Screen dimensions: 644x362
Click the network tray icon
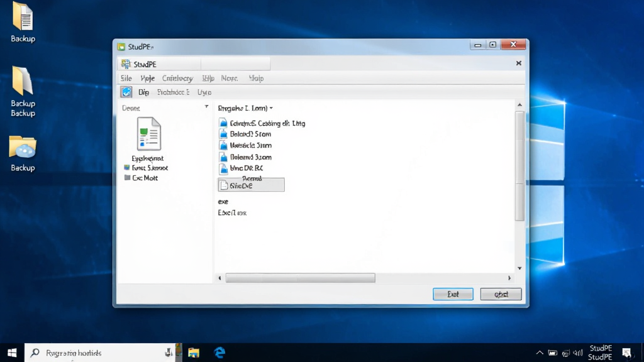[x=566, y=353]
